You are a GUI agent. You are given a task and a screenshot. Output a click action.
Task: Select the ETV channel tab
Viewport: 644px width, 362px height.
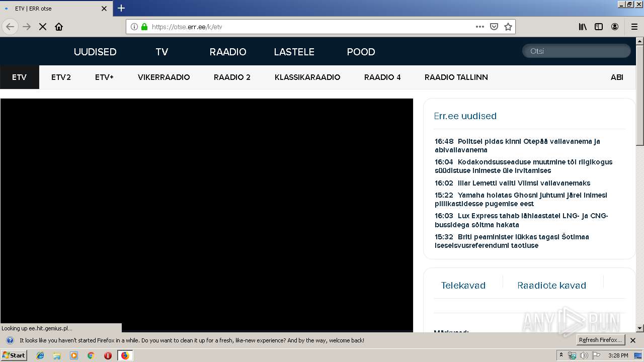coord(20,77)
